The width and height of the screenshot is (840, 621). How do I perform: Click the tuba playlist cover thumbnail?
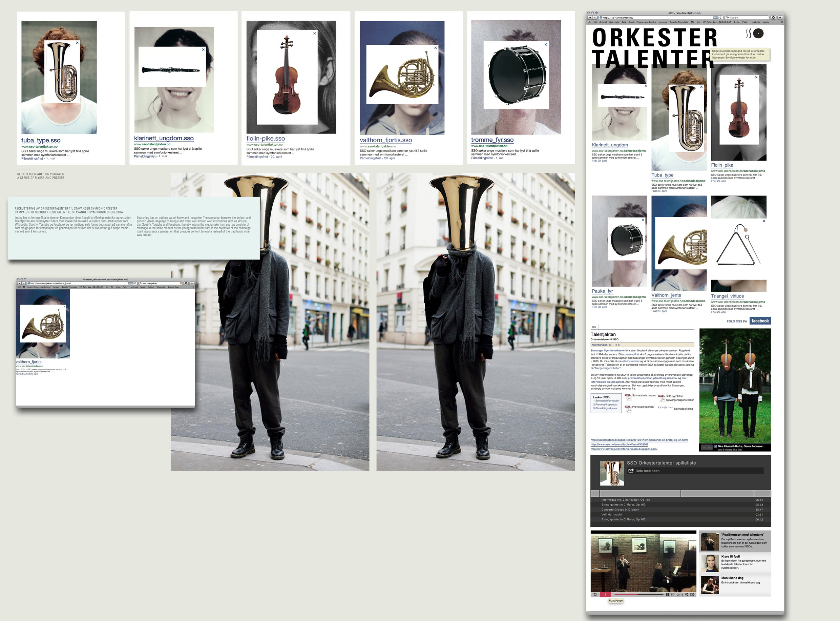612,473
